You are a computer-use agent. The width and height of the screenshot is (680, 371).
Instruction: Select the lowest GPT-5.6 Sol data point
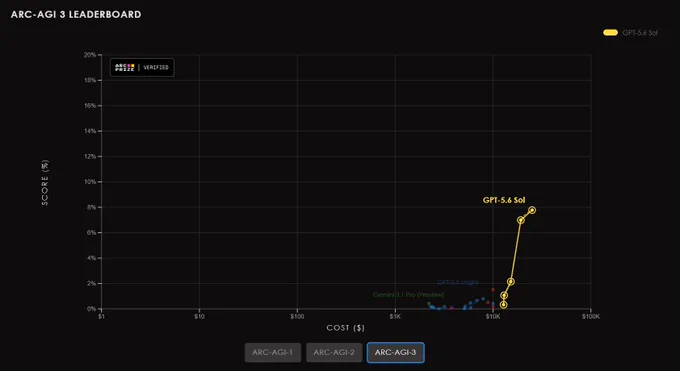coord(503,305)
